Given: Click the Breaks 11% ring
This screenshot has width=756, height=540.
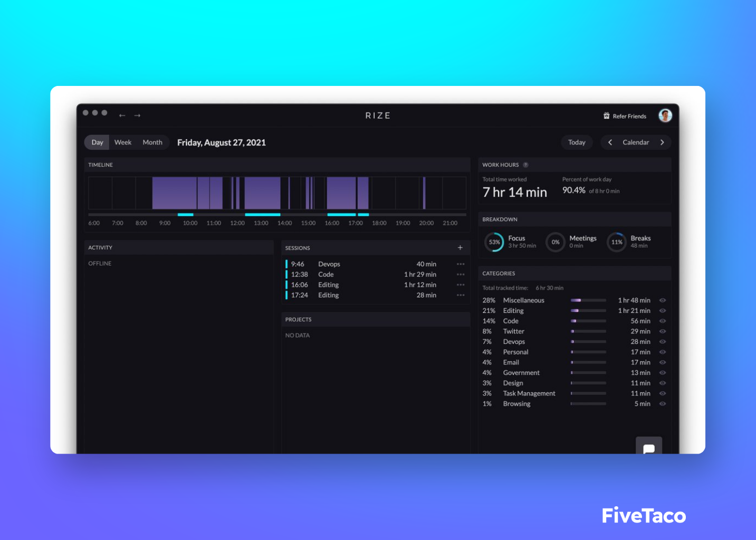Looking at the screenshot, I should (617, 242).
